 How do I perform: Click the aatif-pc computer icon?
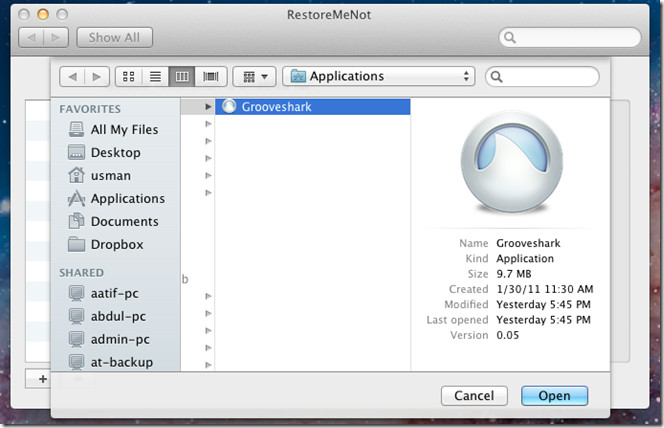76,293
